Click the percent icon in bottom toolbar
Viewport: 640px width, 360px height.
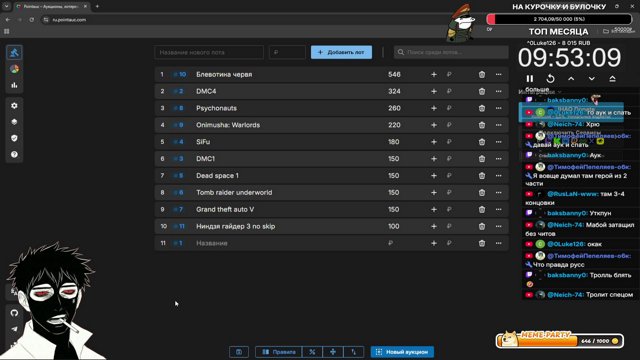coord(312,352)
